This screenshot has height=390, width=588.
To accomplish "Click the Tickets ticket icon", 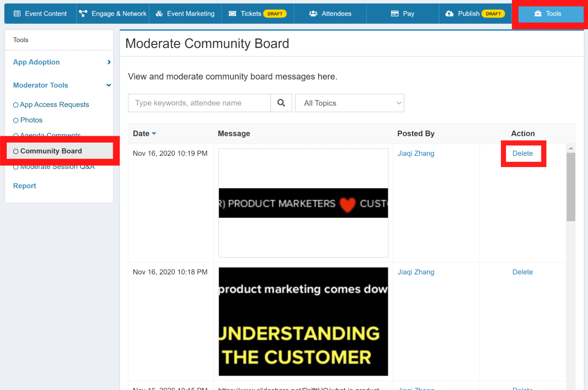I will point(233,14).
